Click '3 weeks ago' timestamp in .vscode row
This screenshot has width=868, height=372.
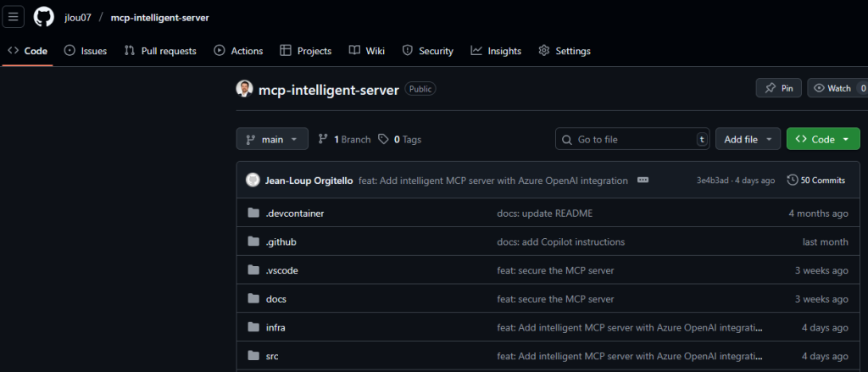coord(821,270)
